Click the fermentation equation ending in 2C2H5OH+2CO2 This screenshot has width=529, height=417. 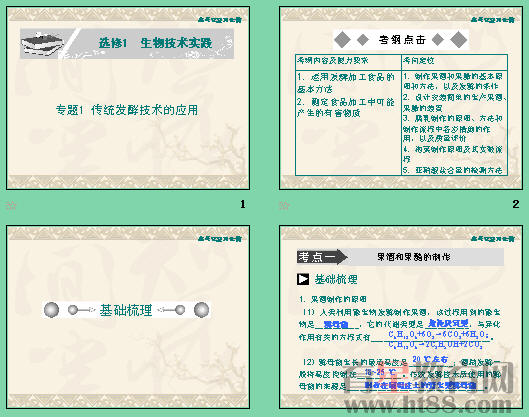coord(436,344)
